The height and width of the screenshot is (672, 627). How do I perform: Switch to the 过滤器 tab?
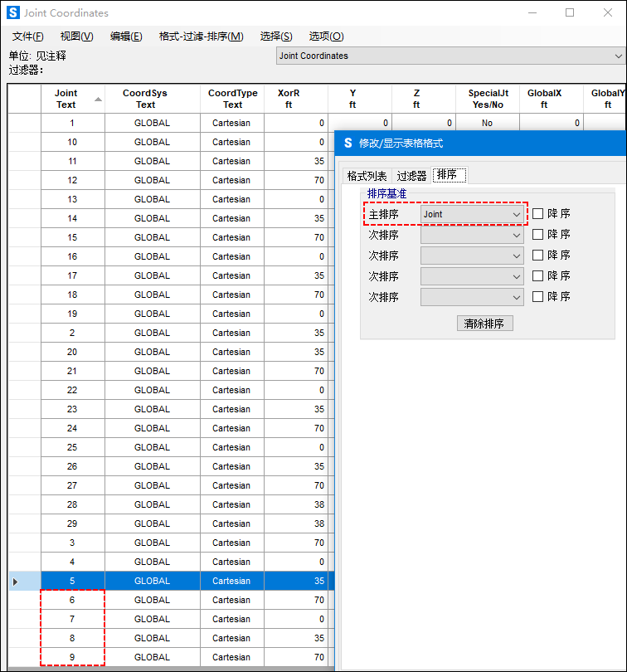[x=411, y=176]
